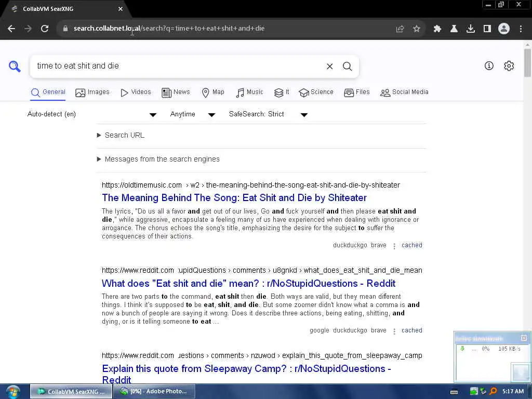Open the SearXNG about info icon

click(x=489, y=66)
